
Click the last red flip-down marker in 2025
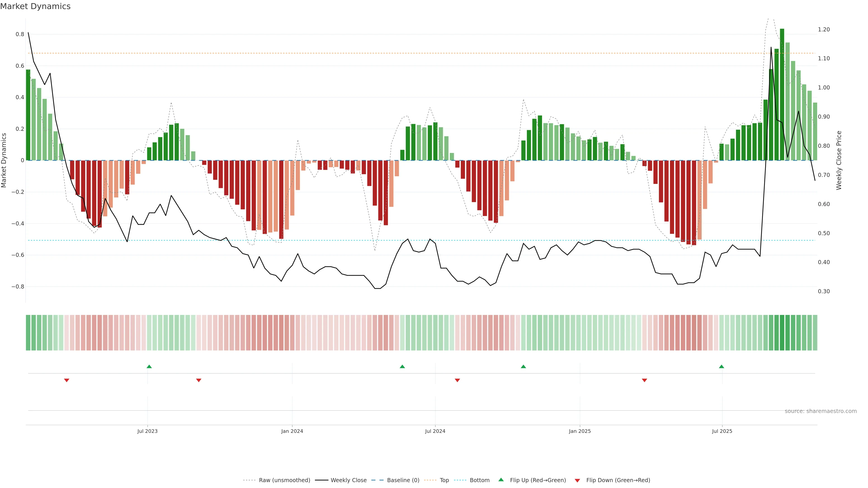coord(645,380)
